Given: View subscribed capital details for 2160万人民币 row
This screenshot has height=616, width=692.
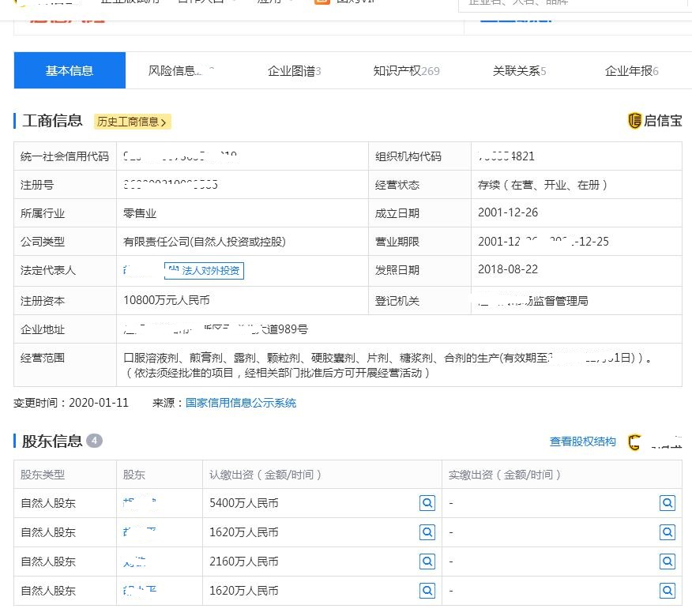Looking at the screenshot, I should click(427, 562).
